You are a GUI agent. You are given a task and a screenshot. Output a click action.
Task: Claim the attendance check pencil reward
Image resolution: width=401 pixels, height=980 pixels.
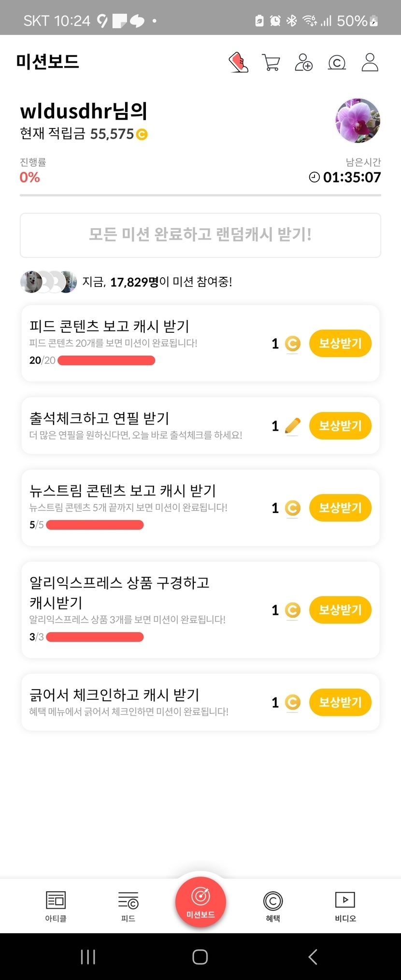340,426
